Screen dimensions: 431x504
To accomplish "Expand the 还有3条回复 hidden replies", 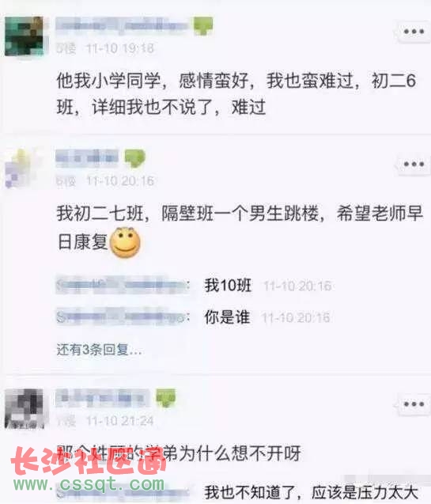I will click(x=99, y=350).
